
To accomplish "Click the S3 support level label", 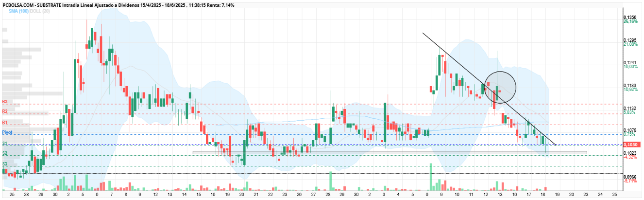I will coord(5,164).
